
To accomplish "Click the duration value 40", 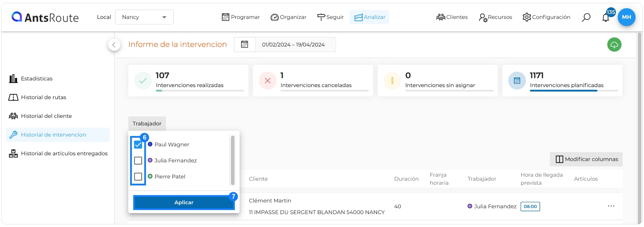I will click(x=397, y=206).
